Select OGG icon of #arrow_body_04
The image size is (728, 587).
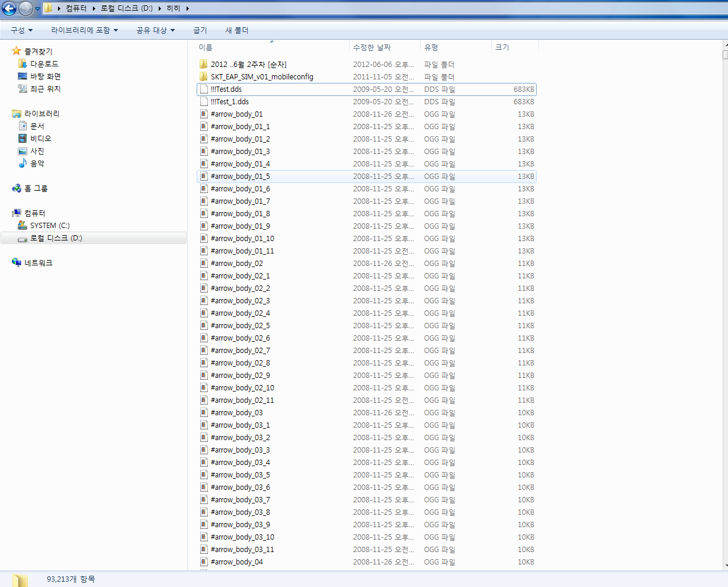click(x=204, y=562)
